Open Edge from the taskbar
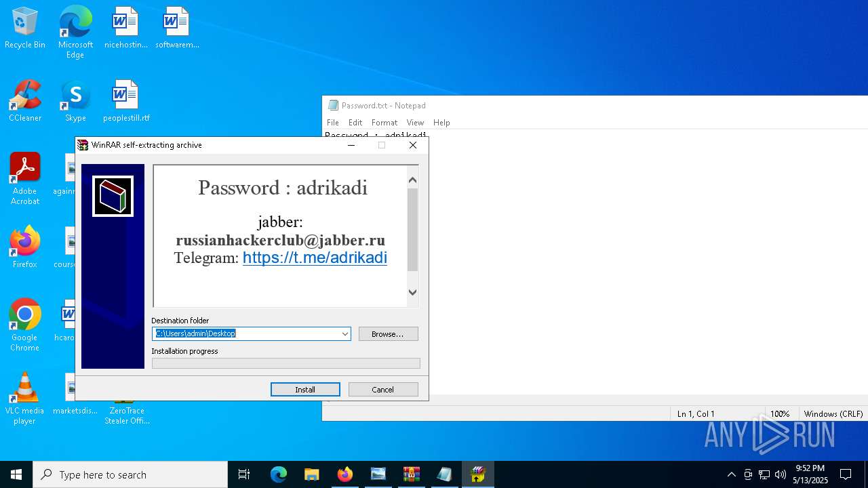 pos(279,474)
